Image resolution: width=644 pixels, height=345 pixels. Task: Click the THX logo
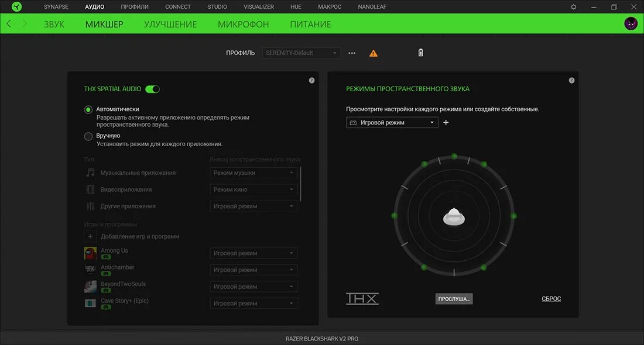362,299
